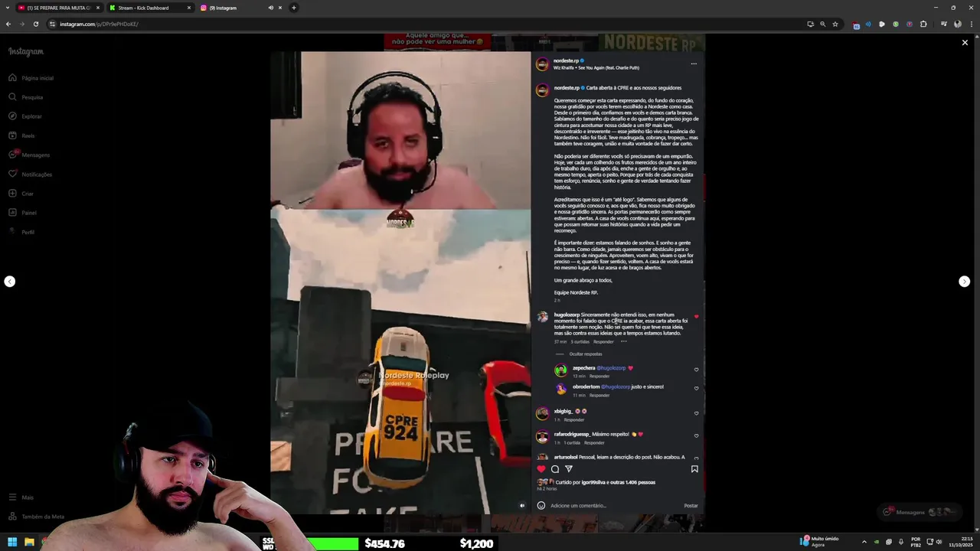This screenshot has width=980, height=551.
Task: Bookmark this page with star icon
Action: click(x=835, y=24)
